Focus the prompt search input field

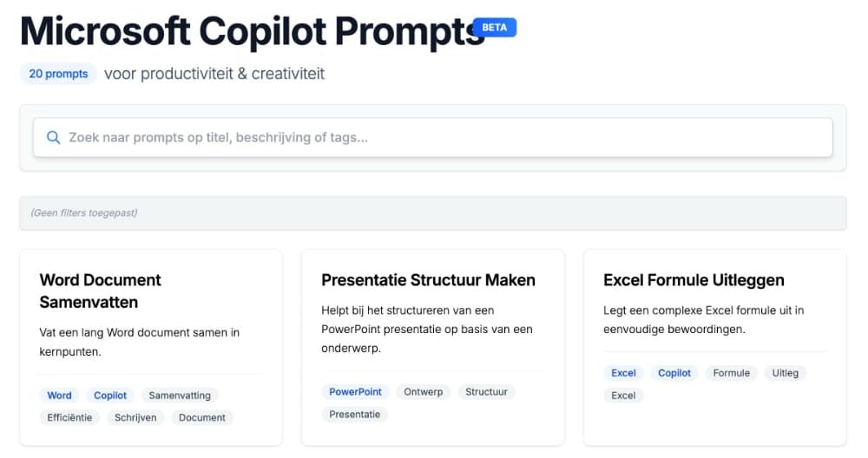click(x=433, y=137)
